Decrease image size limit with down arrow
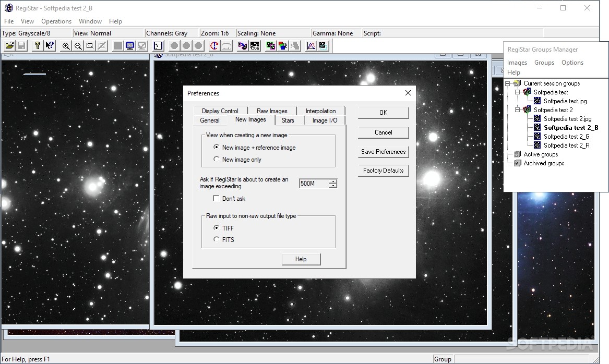The height and width of the screenshot is (364, 609). (x=333, y=186)
